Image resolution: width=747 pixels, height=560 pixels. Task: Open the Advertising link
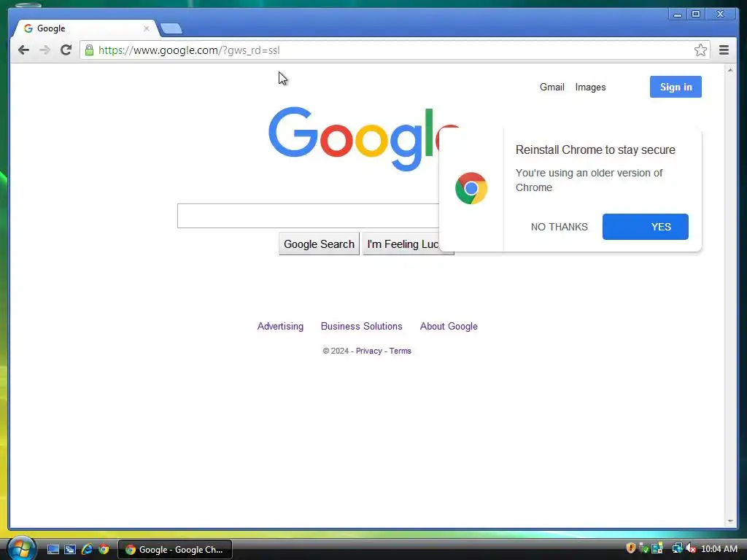[x=280, y=326]
